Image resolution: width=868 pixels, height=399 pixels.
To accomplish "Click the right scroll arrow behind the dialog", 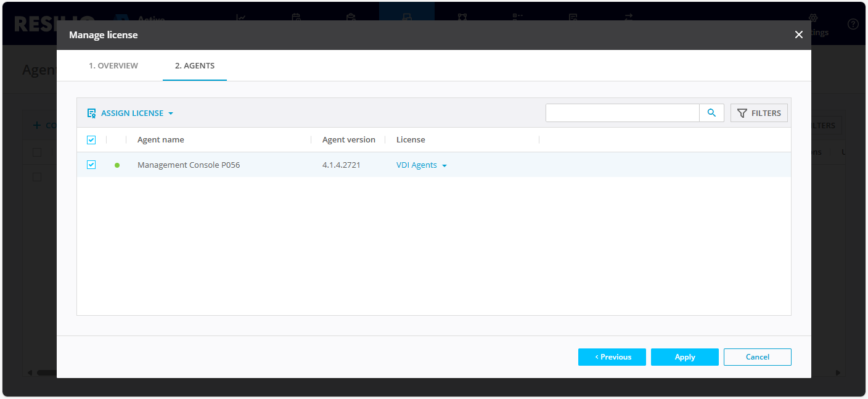I will (838, 373).
